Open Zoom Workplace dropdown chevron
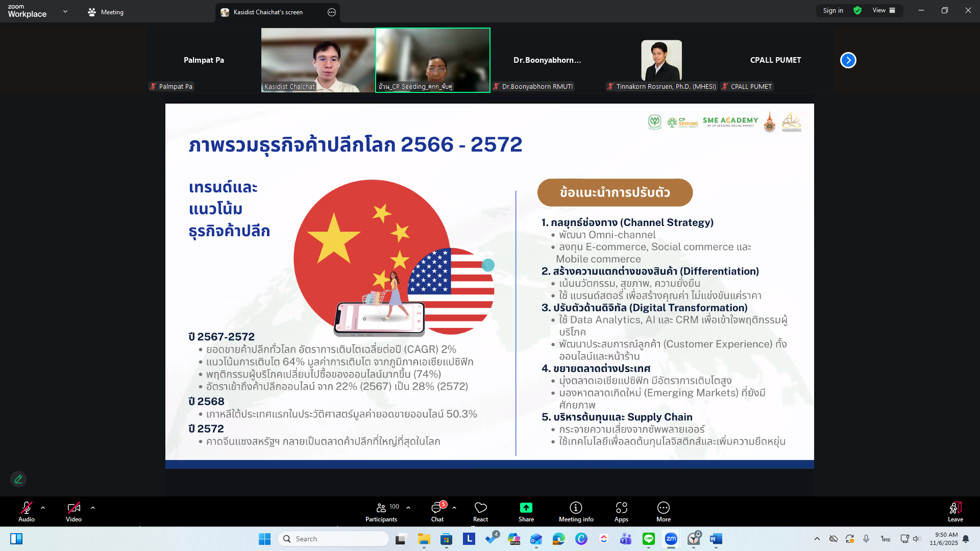Viewport: 980px width, 551px height. [65, 11]
